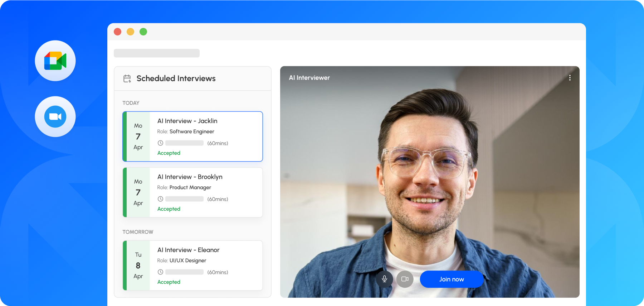Click the Join now button

coord(452,279)
